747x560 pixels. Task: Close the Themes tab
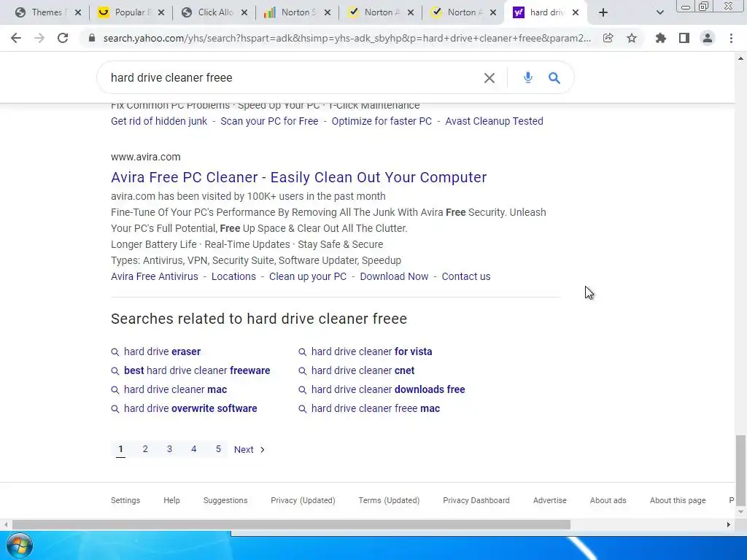tap(78, 12)
